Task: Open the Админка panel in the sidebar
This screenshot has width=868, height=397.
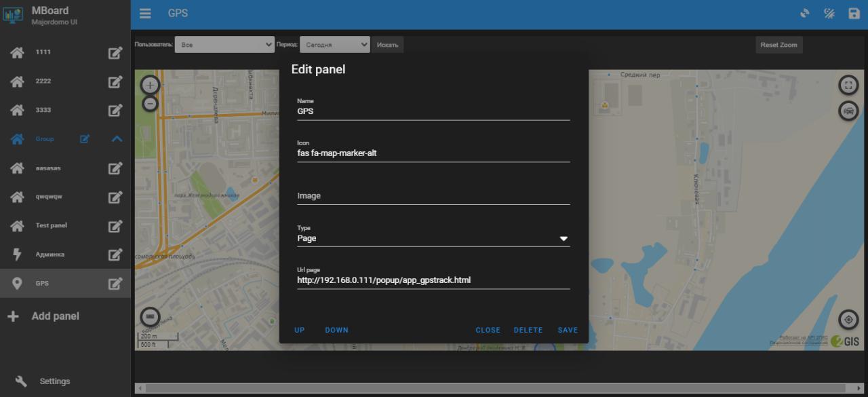Action: (50, 254)
